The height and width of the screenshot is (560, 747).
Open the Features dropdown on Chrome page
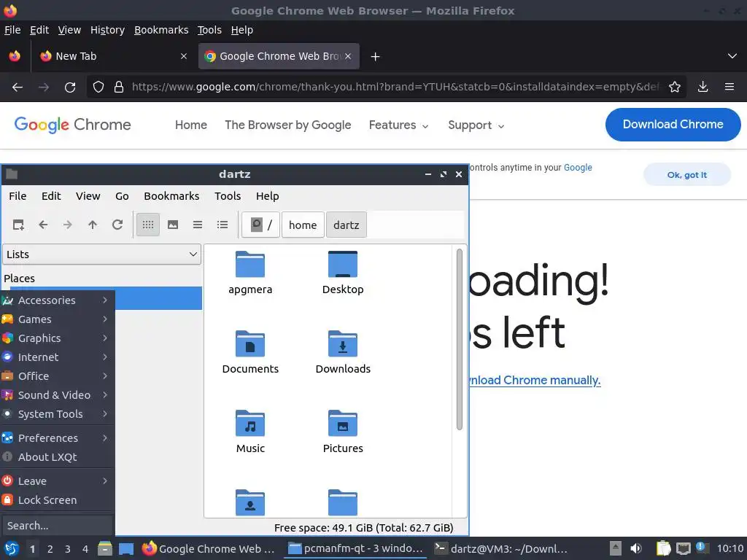[399, 125]
